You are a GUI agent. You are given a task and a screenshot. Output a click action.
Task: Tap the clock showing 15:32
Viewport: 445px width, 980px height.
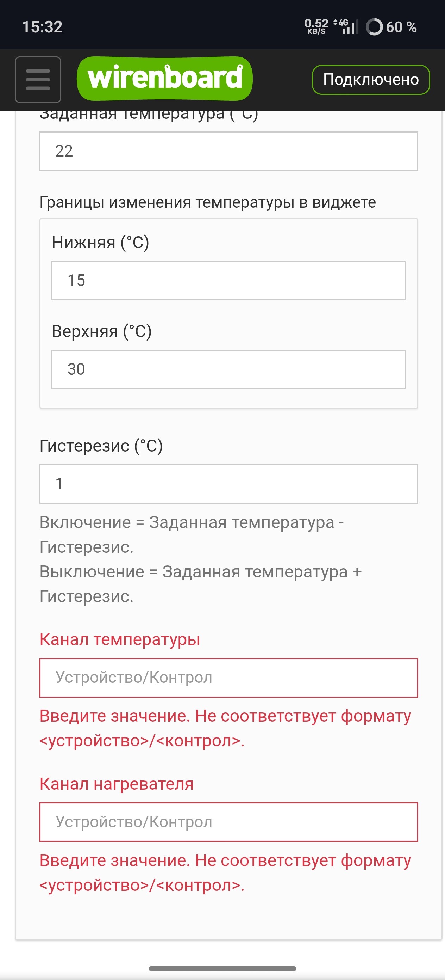pos(42,27)
